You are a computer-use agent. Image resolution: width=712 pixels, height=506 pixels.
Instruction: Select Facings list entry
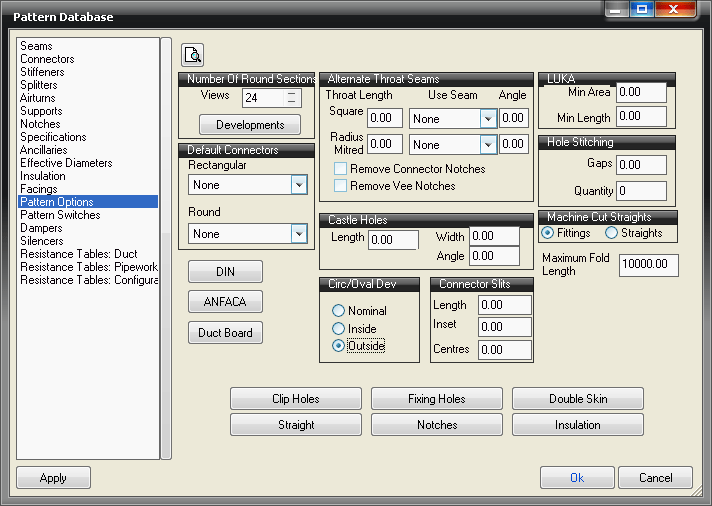tap(39, 189)
